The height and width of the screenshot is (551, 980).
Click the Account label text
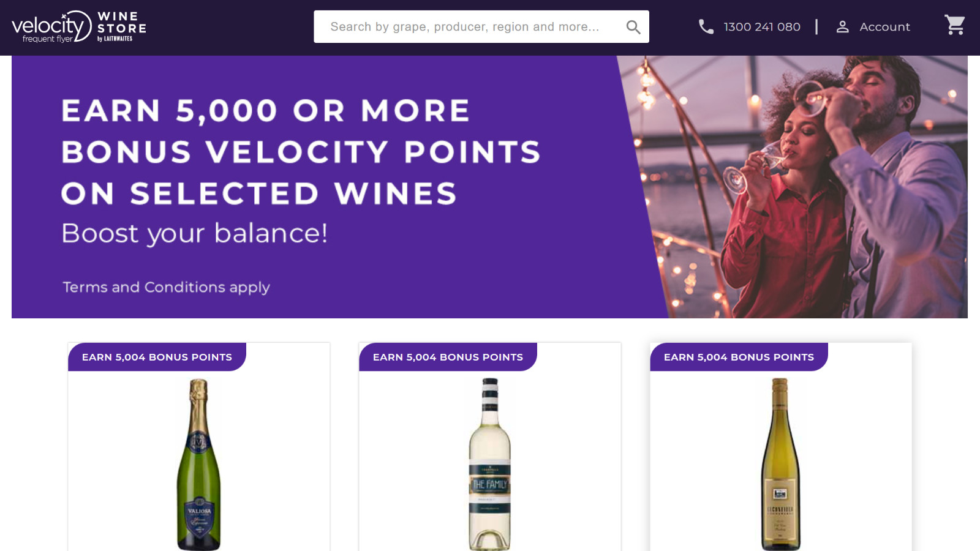(884, 26)
